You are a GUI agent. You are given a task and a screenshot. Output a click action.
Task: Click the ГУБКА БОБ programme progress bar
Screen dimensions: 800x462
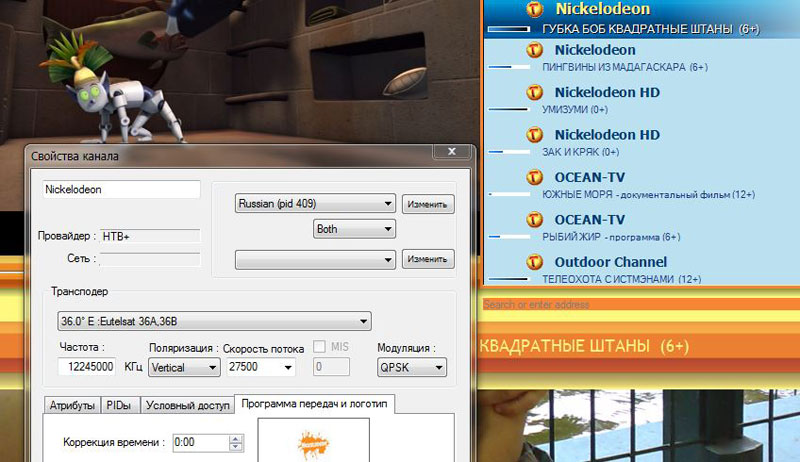click(508, 30)
